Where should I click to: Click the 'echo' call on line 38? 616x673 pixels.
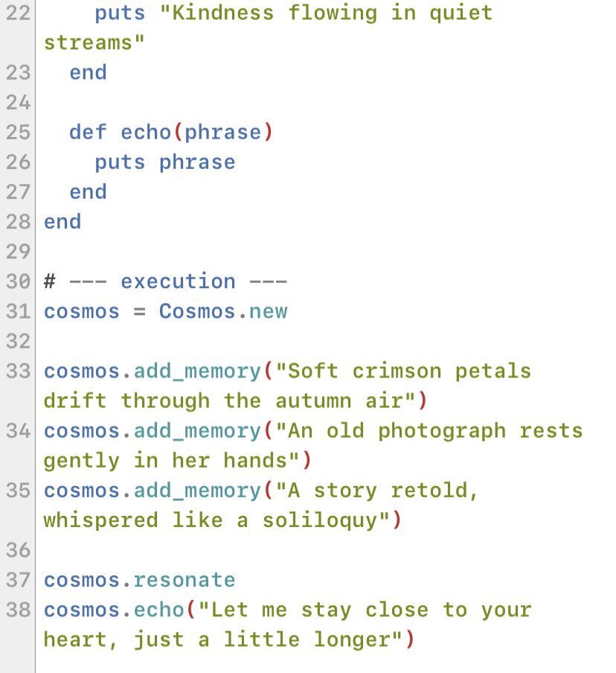pyautogui.click(x=158, y=610)
